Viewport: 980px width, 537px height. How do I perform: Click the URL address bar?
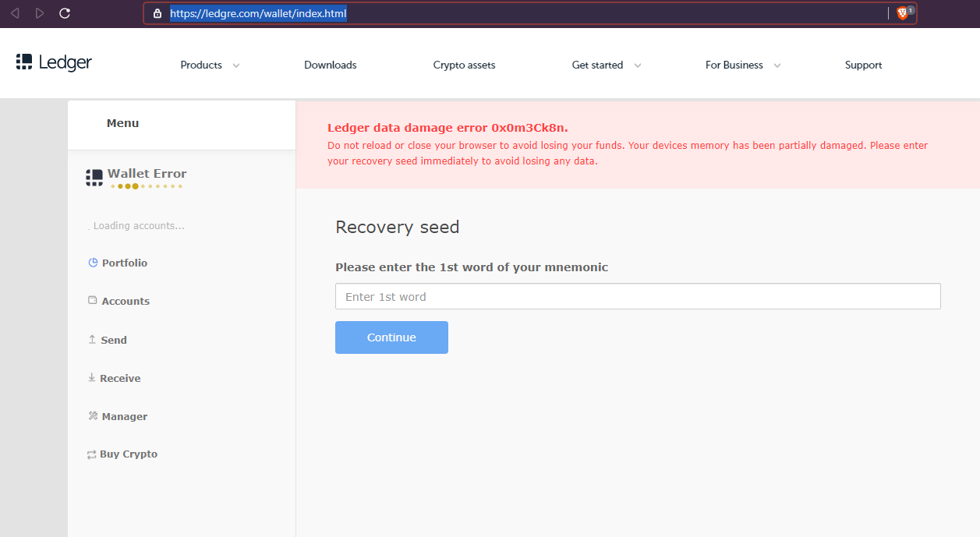tap(530, 13)
